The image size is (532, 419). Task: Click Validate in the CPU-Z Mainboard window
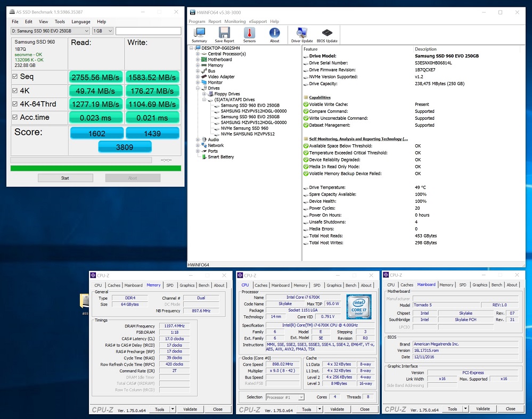tap(483, 409)
